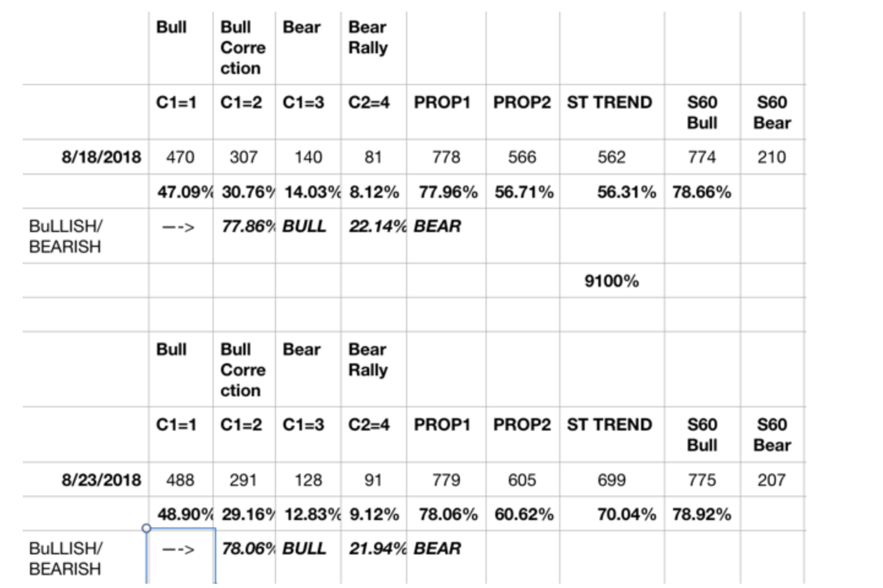Select the cell with value 470

180,157
